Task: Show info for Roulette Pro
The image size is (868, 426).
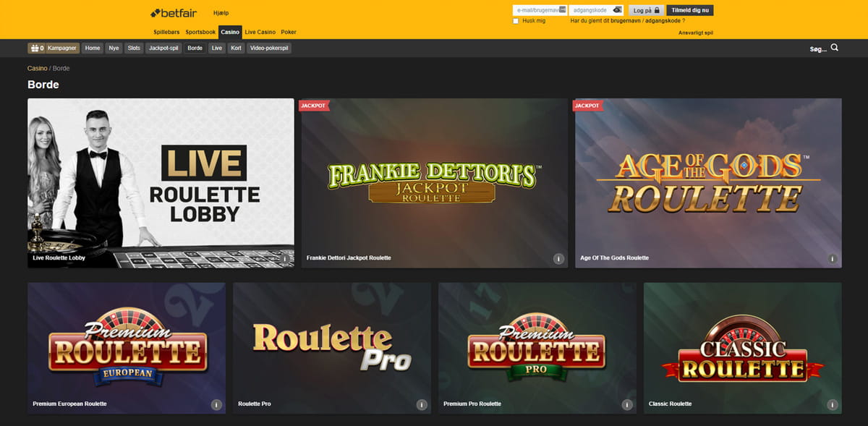Action: pos(421,404)
